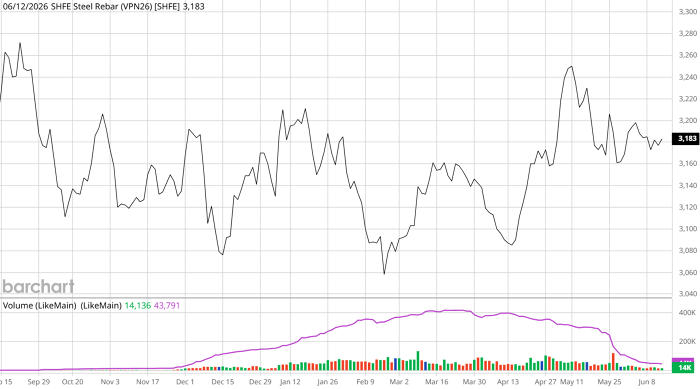Click the 200K volume axis label
The height and width of the screenshot is (389, 700).
click(687, 341)
